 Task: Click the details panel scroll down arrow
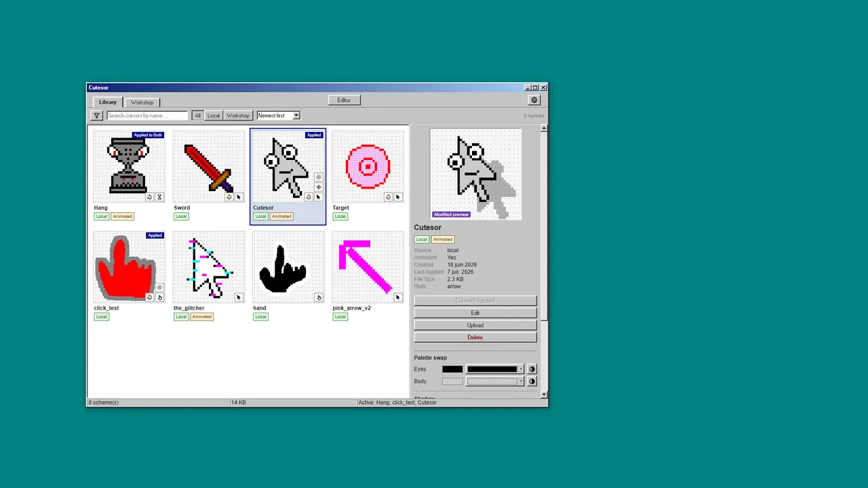[544, 394]
